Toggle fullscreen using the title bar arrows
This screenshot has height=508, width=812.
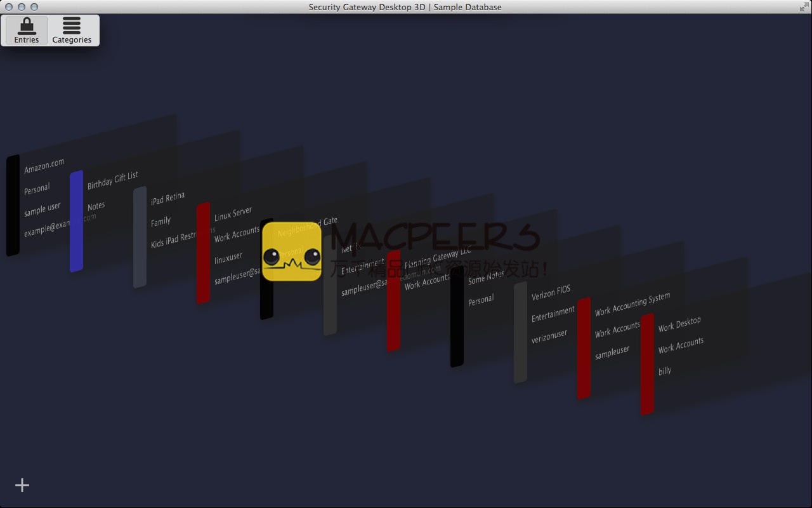pos(804,7)
